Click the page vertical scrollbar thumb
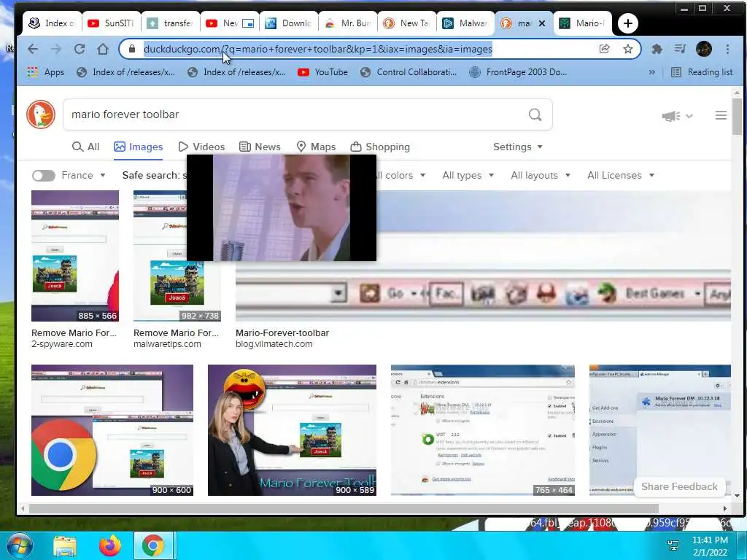The image size is (747, 560). pyautogui.click(x=737, y=116)
